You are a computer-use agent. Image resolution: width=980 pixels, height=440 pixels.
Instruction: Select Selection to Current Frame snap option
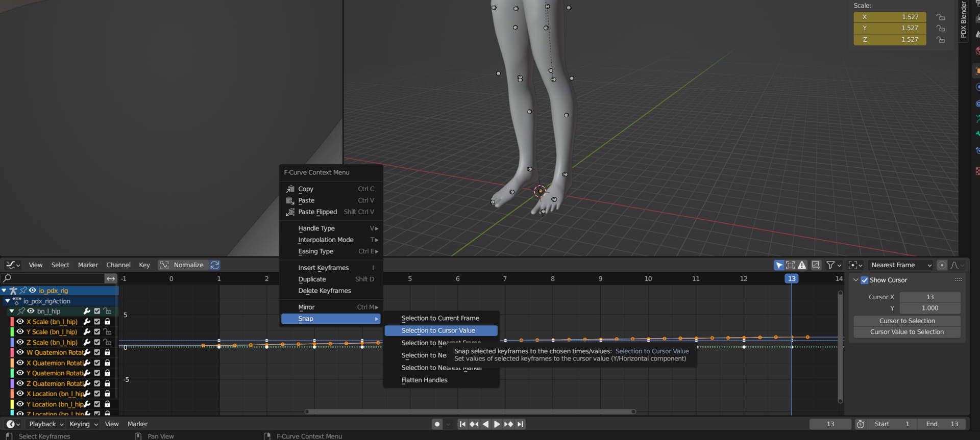click(x=441, y=318)
